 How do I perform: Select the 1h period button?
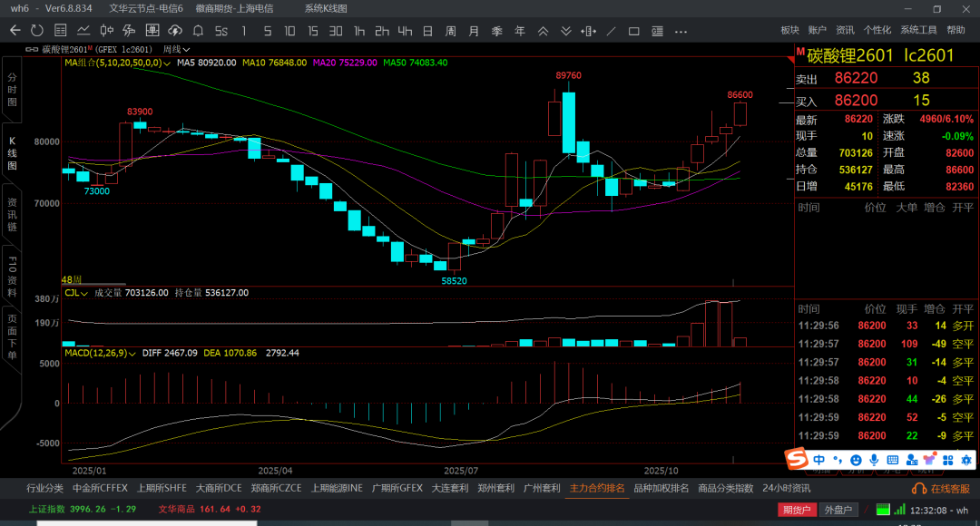(359, 31)
